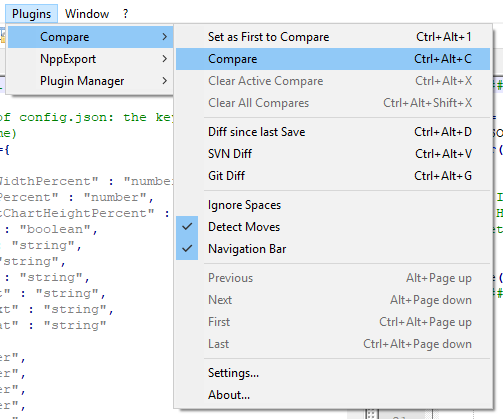Open the ? help menu
The width and height of the screenshot is (503, 419).
point(125,14)
